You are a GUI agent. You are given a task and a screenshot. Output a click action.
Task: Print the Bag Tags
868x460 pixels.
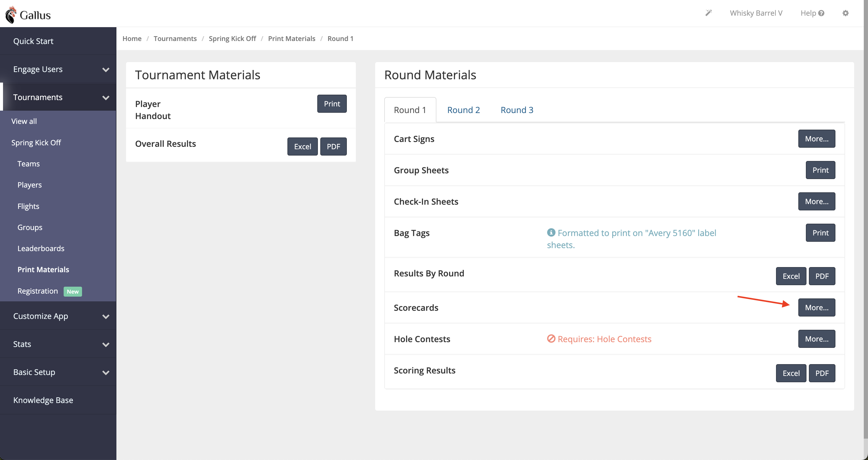pyautogui.click(x=820, y=233)
